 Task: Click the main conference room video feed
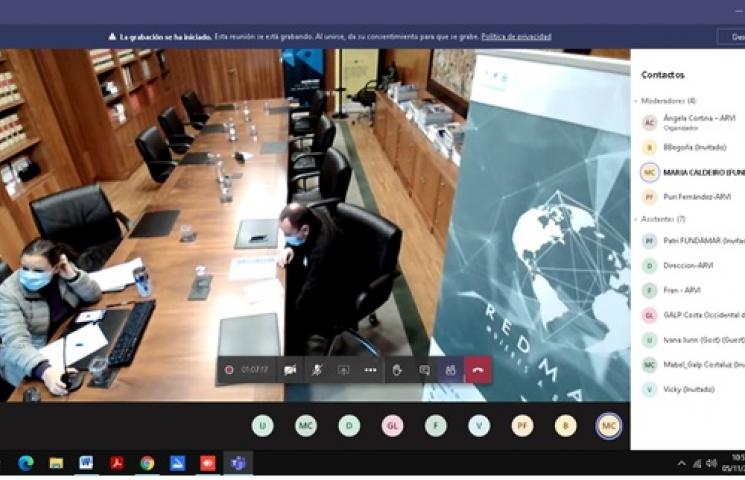(315, 225)
